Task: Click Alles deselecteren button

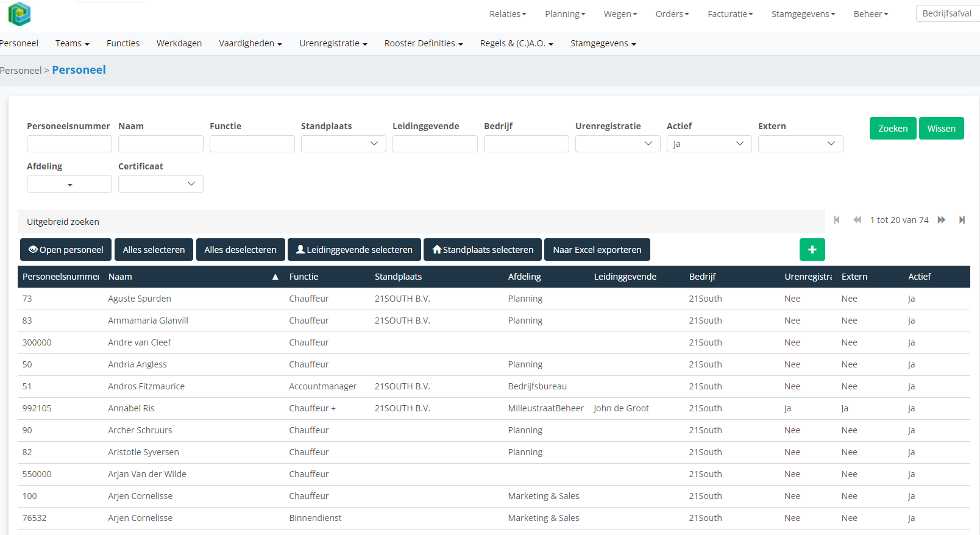Action: (x=240, y=250)
